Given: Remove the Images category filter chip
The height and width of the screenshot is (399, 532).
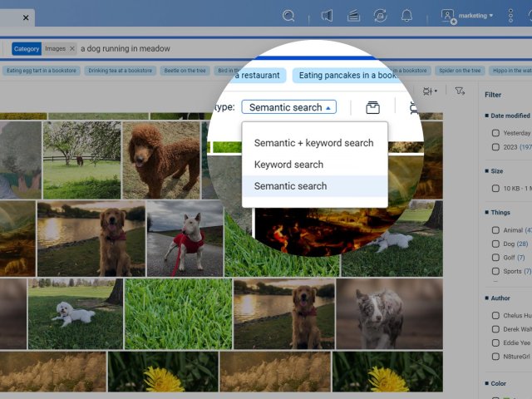Looking at the screenshot, I should 72,48.
